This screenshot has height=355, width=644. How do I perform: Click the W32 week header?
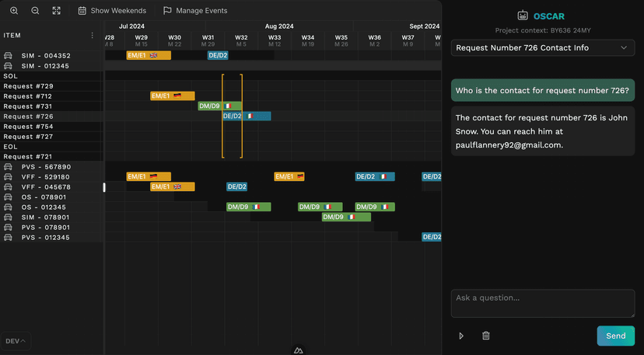(x=241, y=40)
